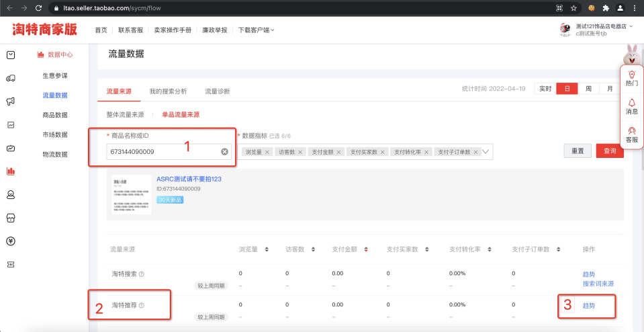Expand the 数据指标 metrics dropdown arrow
The width and height of the screenshot is (644, 332).
click(486, 152)
